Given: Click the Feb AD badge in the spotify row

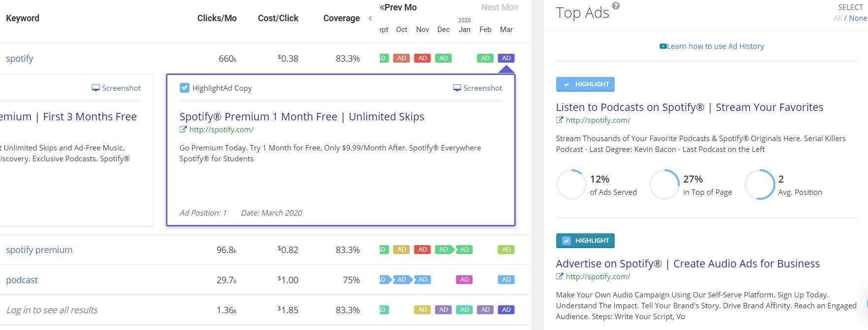Looking at the screenshot, I should 485,58.
